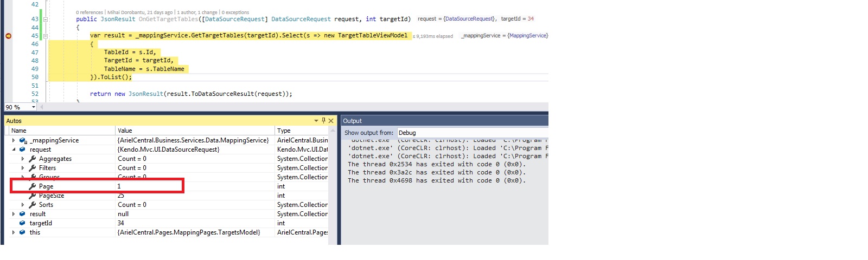Expand the Aggregates property
Image resolution: width=868 pixels, height=260 pixels.
(23, 159)
